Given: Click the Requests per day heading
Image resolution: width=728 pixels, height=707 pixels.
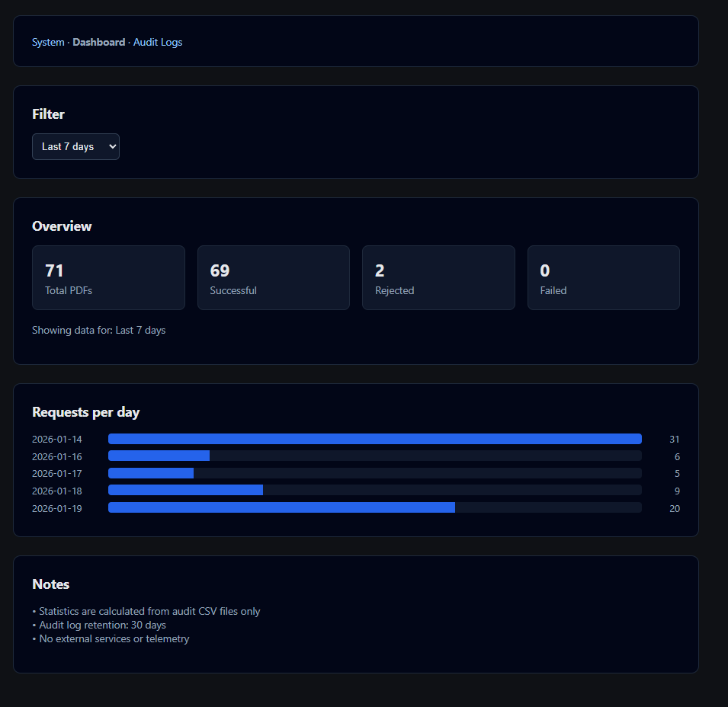Looking at the screenshot, I should [85, 411].
